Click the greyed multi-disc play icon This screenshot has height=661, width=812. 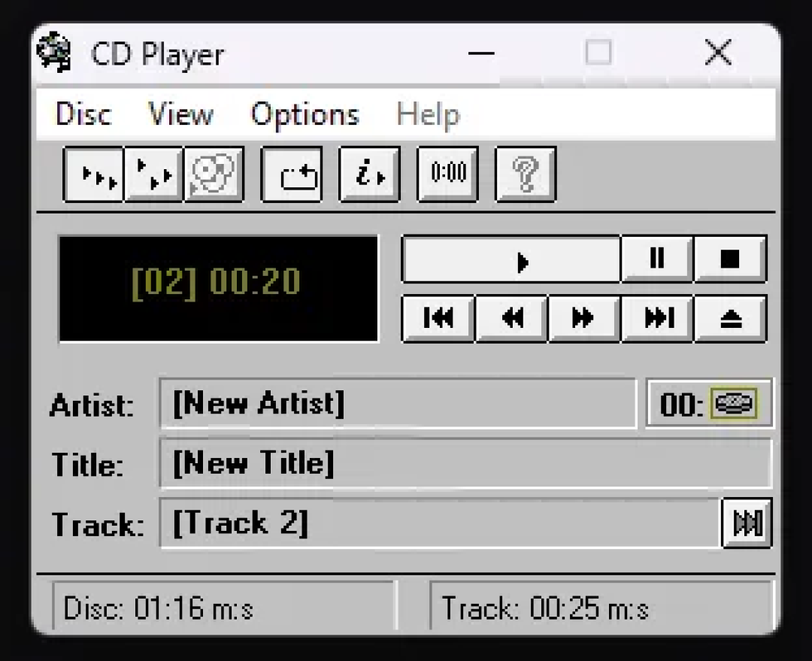tap(214, 174)
